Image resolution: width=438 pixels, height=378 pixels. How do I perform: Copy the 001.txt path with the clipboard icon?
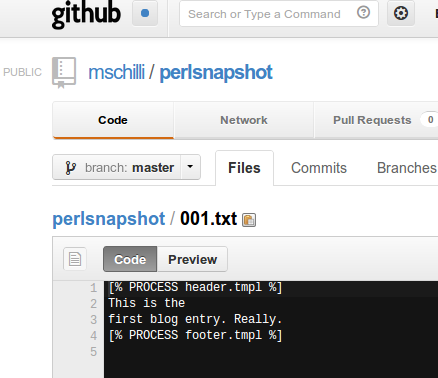(x=249, y=220)
